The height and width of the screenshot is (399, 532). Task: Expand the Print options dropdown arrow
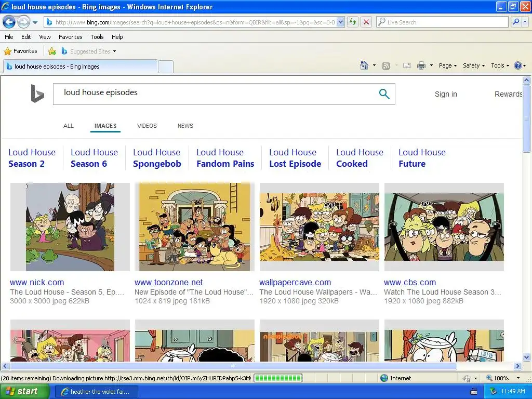click(431, 65)
